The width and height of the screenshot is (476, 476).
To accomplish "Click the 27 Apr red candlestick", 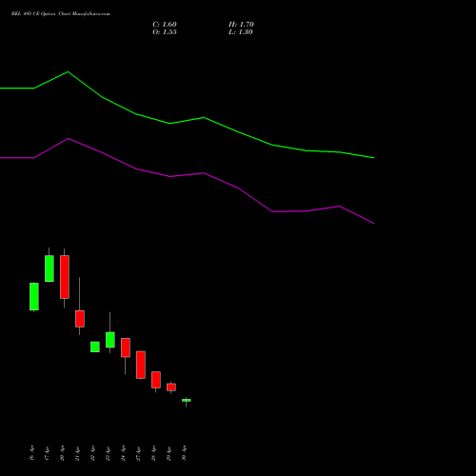I will click(x=141, y=365).
